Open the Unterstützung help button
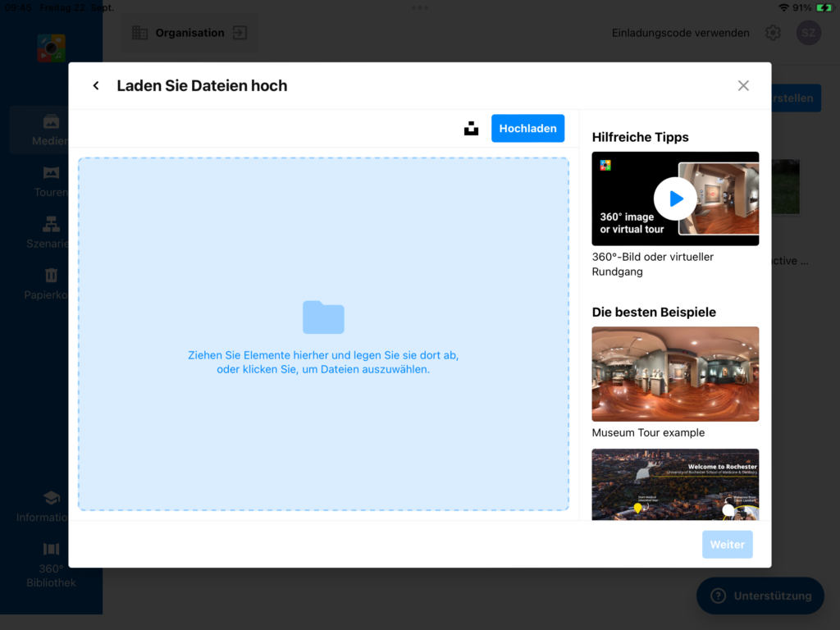 [760, 596]
